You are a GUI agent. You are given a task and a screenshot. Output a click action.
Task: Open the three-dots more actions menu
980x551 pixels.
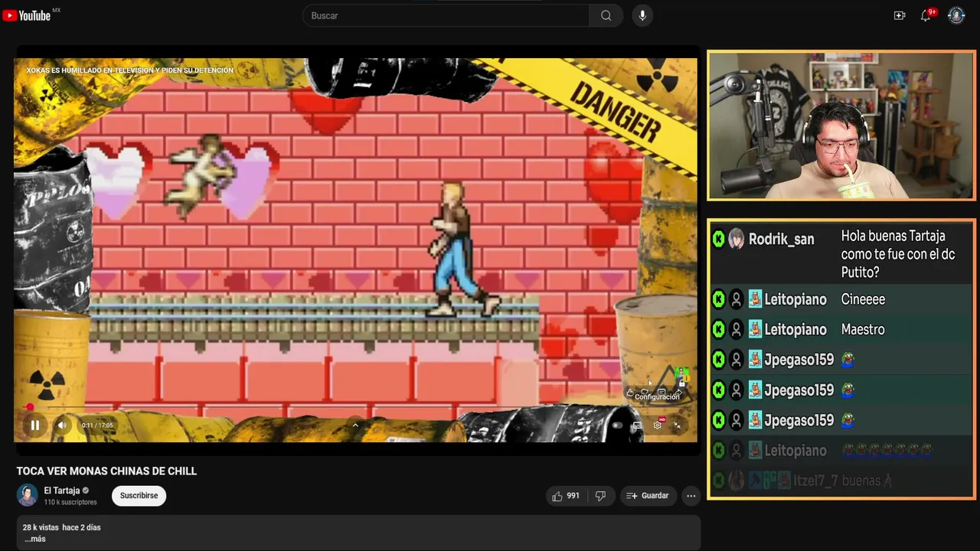click(691, 496)
